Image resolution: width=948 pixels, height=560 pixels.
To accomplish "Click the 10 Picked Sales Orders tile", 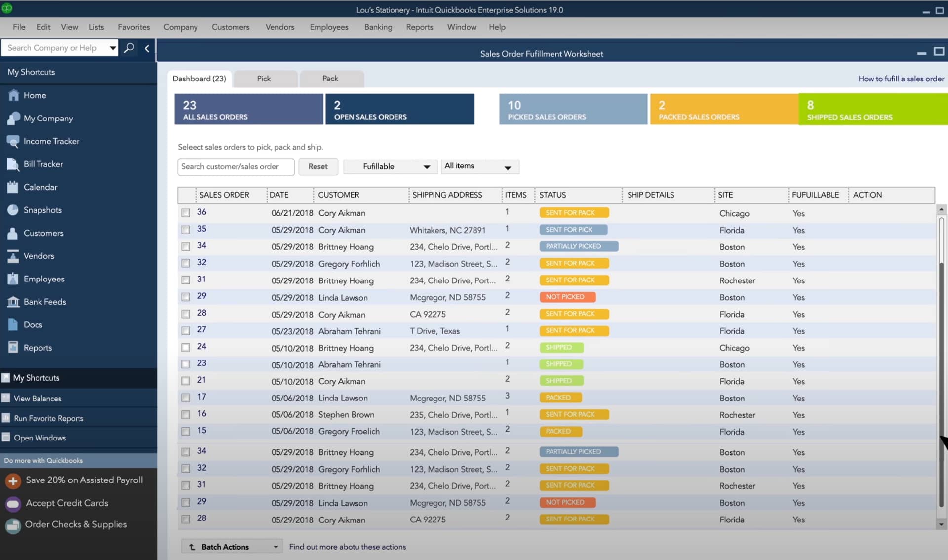I will tap(573, 109).
